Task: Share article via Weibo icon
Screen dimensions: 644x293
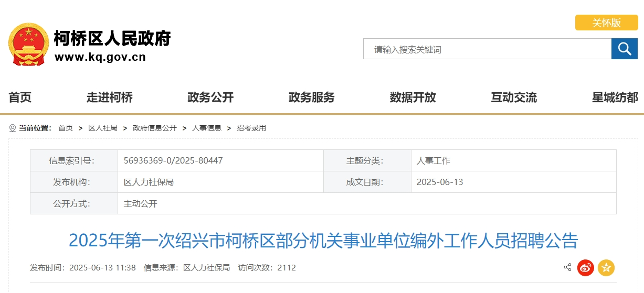Action: (x=586, y=268)
